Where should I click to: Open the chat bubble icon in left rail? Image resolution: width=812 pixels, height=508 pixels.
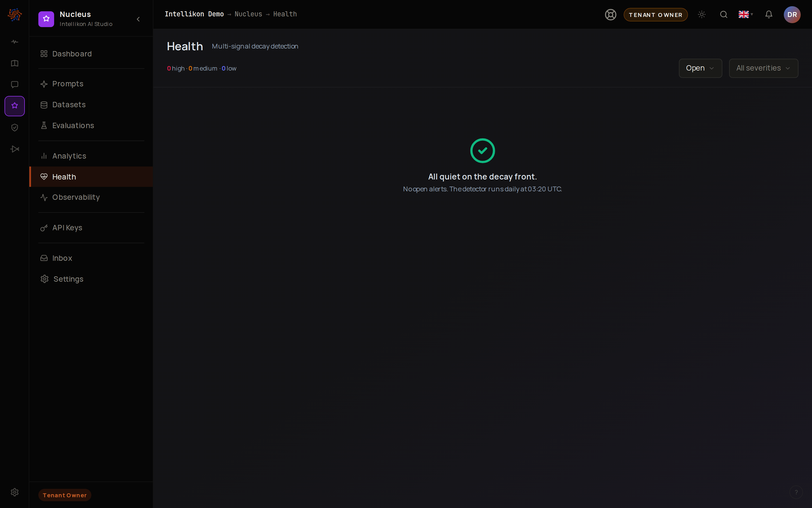coord(14,85)
